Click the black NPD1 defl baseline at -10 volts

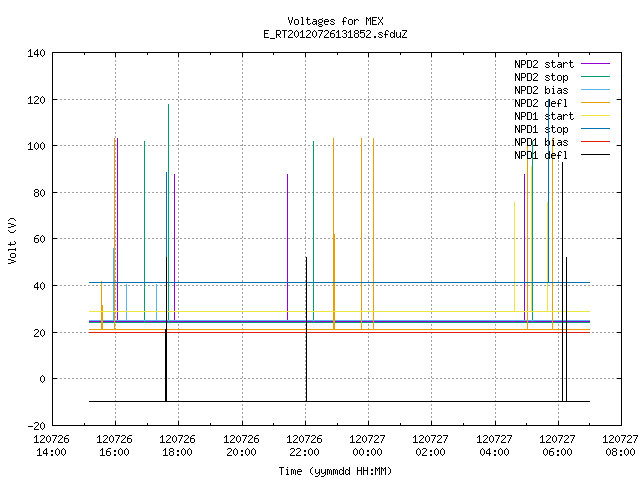pyautogui.click(x=339, y=402)
